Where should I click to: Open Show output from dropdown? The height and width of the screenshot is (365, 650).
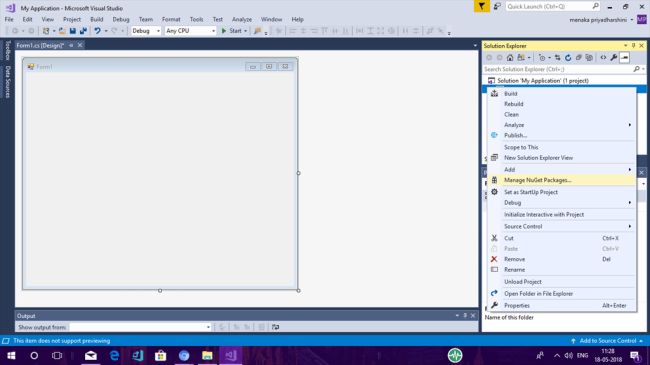click(x=141, y=327)
